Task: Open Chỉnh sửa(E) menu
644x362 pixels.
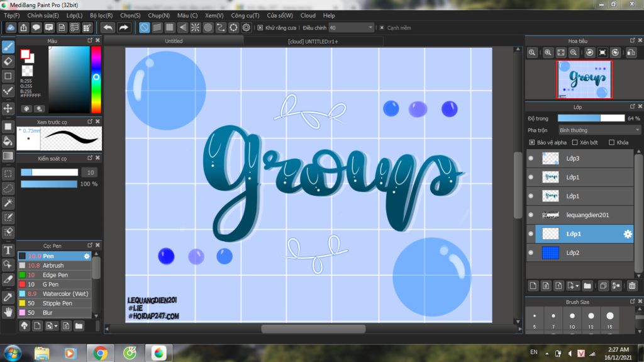Action: pyautogui.click(x=43, y=15)
